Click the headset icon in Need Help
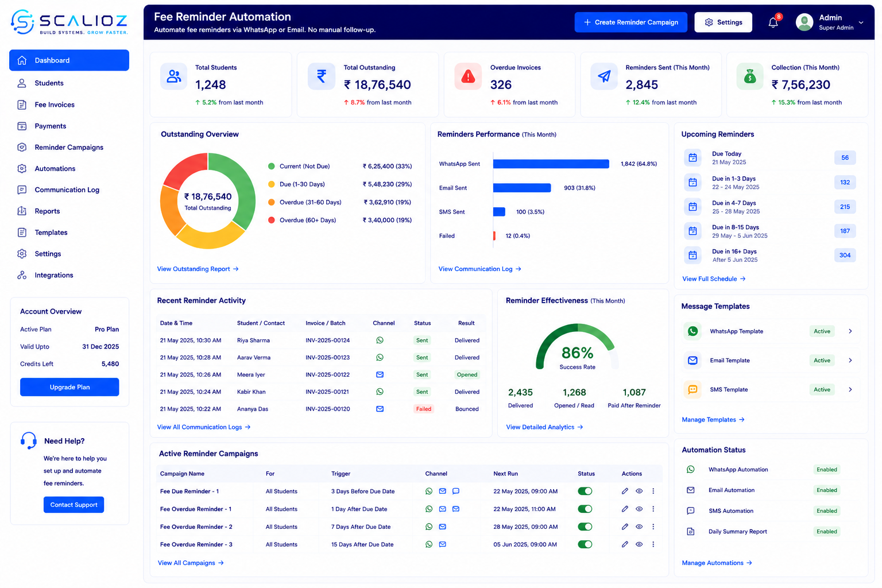The height and width of the screenshot is (588, 882). (x=28, y=440)
